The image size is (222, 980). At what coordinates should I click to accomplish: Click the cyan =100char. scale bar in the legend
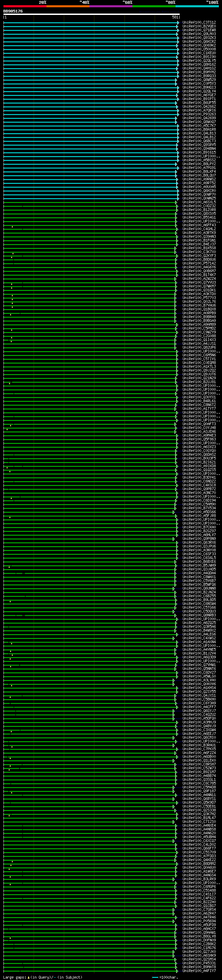[155, 977]
